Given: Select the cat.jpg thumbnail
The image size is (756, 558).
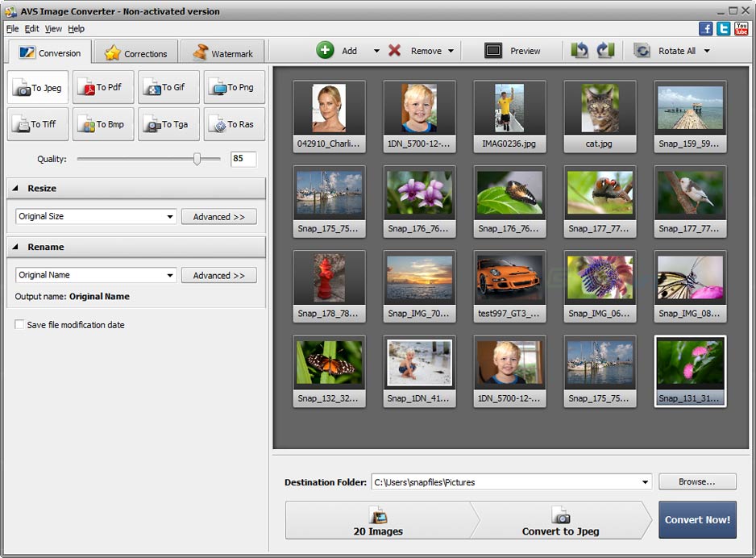Looking at the screenshot, I should (600, 116).
